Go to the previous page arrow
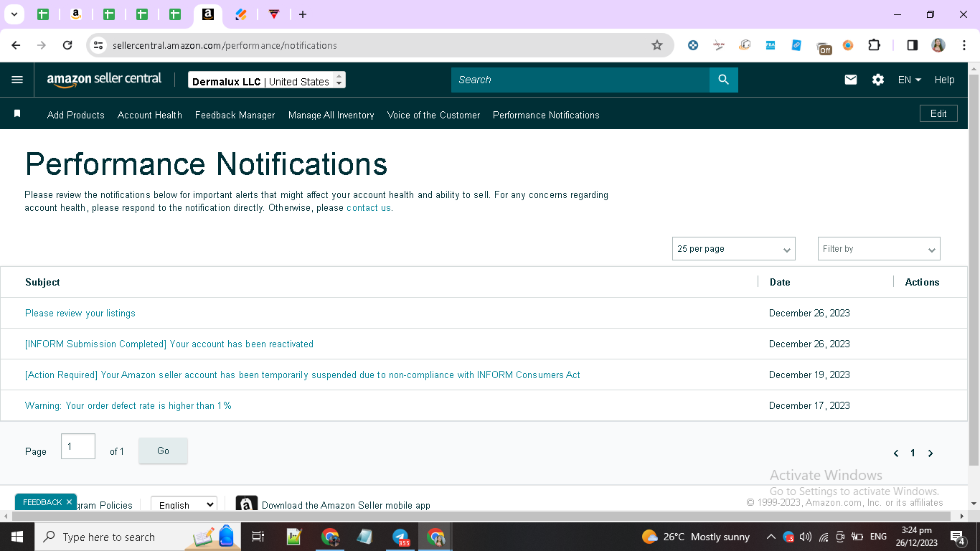This screenshot has height=551, width=980. [x=896, y=453]
